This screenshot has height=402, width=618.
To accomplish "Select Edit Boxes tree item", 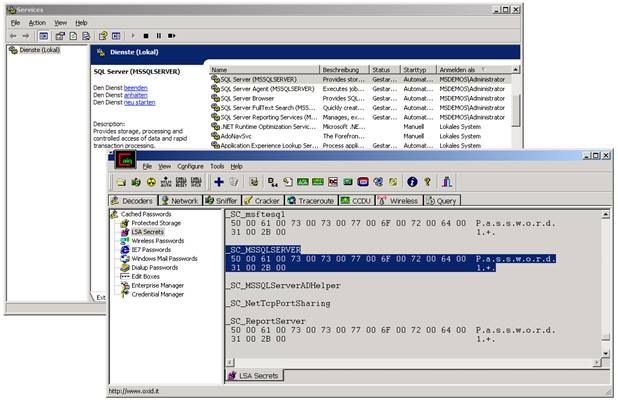I will (x=145, y=277).
